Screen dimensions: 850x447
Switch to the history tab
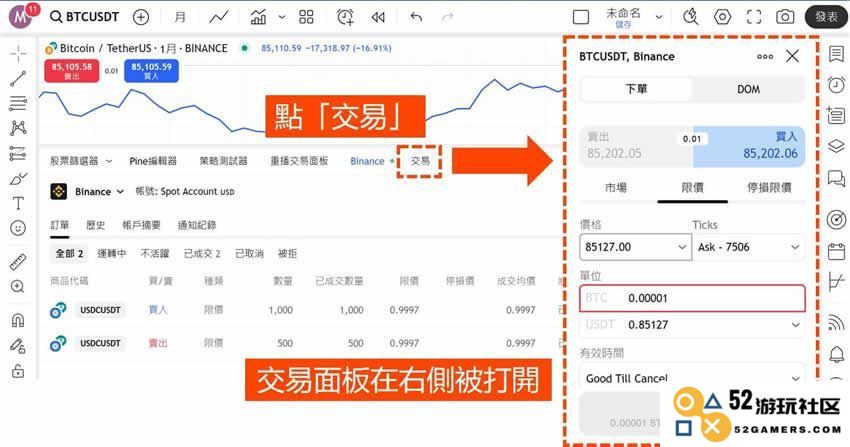[95, 225]
